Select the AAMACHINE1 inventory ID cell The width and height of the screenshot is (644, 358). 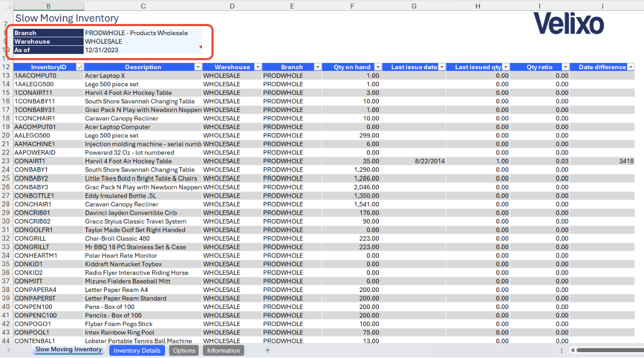click(48, 144)
